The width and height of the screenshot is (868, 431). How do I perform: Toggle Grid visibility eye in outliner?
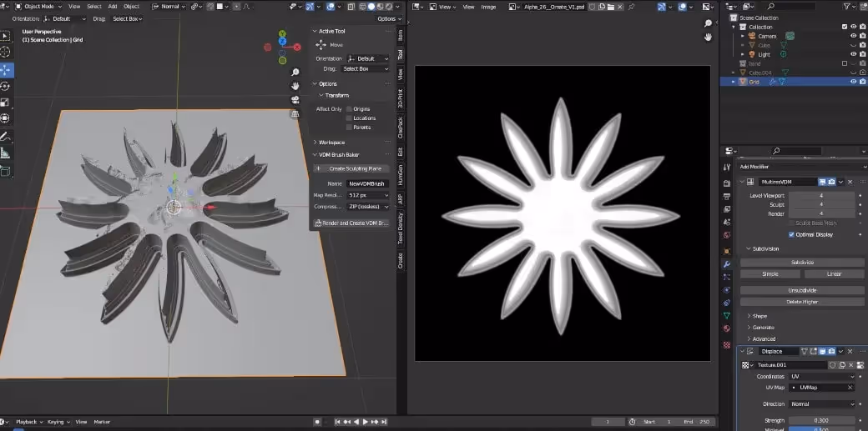[853, 82]
